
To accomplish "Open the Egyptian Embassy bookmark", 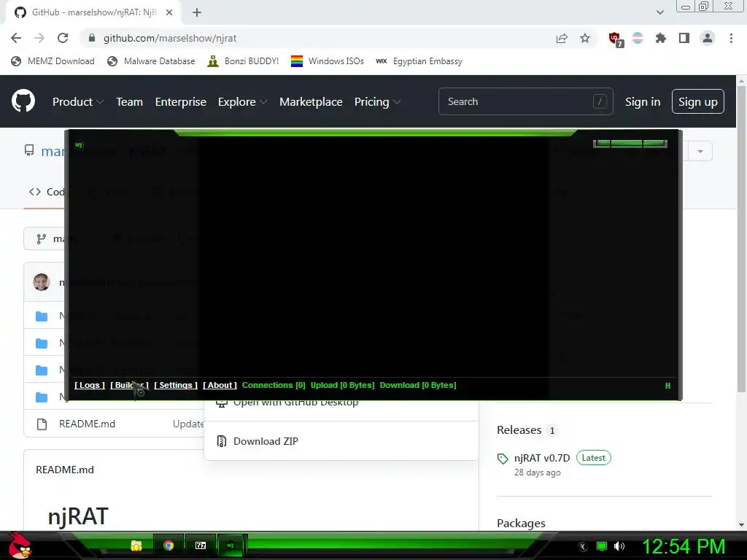I will tap(419, 61).
